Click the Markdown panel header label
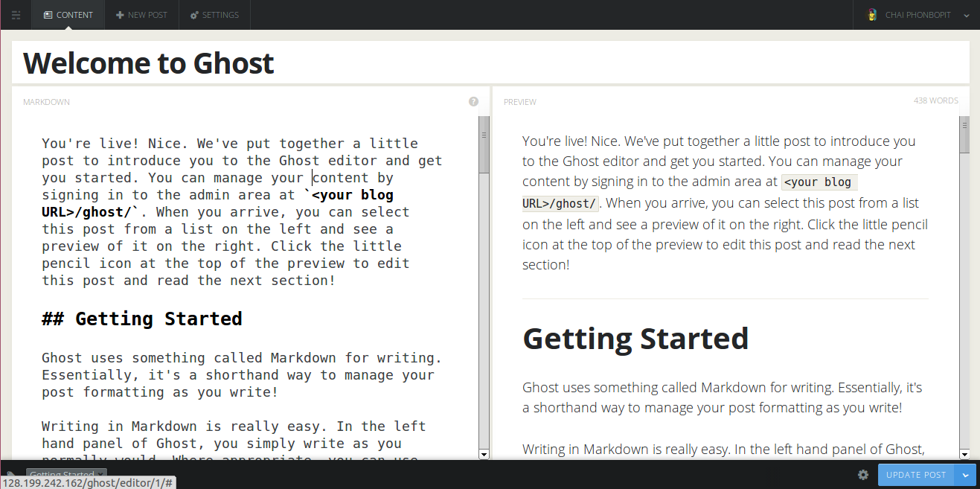Screen dimensions: 980x489 pyautogui.click(x=46, y=102)
